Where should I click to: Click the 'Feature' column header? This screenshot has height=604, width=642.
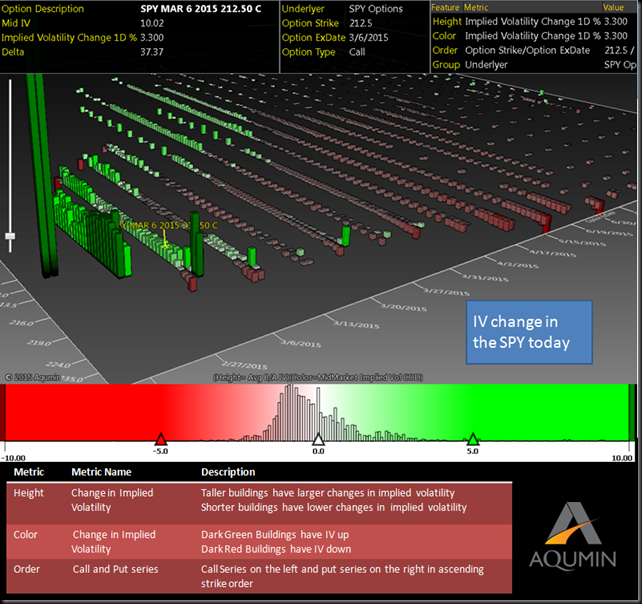[x=445, y=7]
